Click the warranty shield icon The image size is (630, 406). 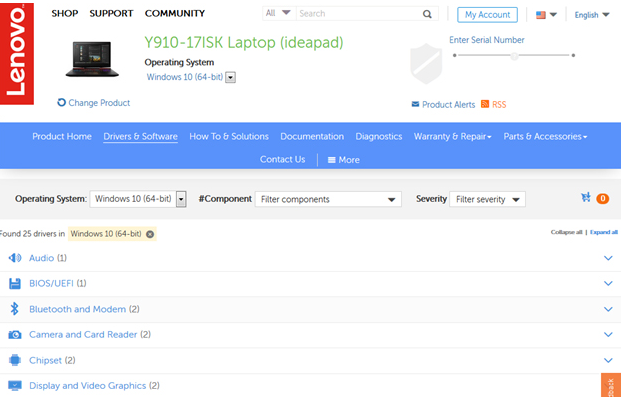(426, 64)
